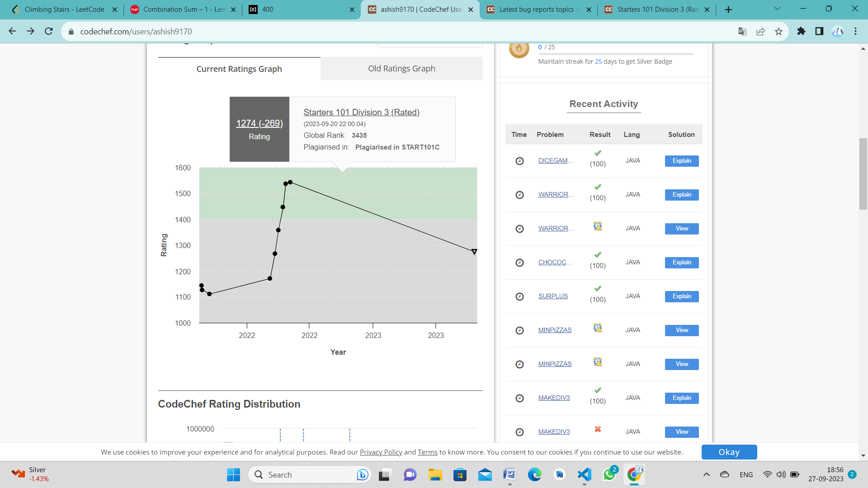This screenshot has width=868, height=488.
Task: Click the Okay cookie consent button
Action: [729, 452]
